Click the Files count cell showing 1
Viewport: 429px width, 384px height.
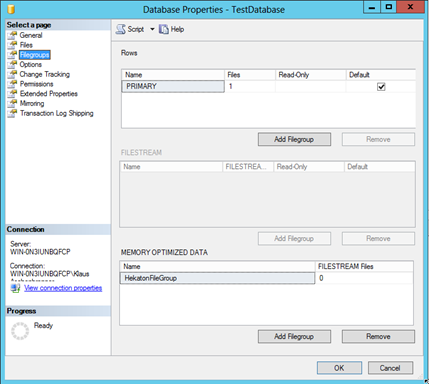pyautogui.click(x=250, y=86)
